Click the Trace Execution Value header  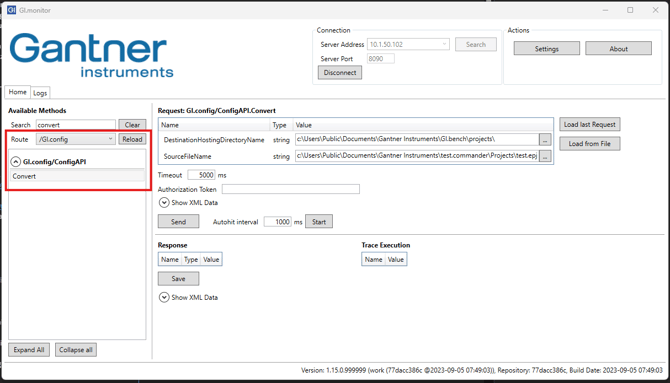click(396, 259)
